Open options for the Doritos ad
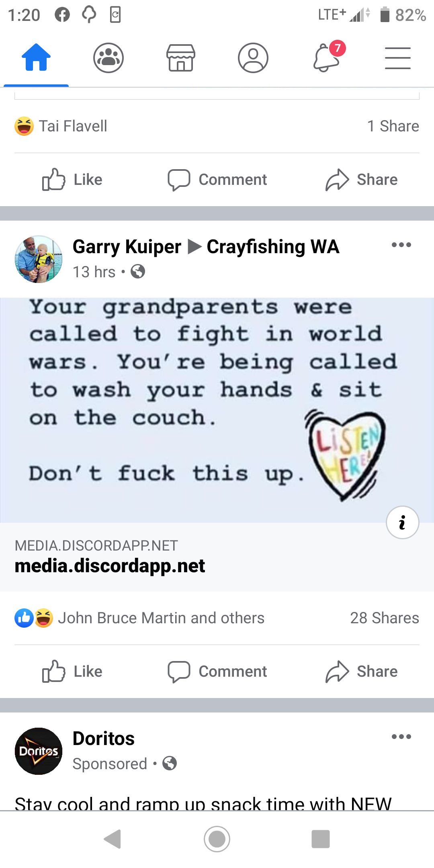The width and height of the screenshot is (434, 868). point(401,737)
